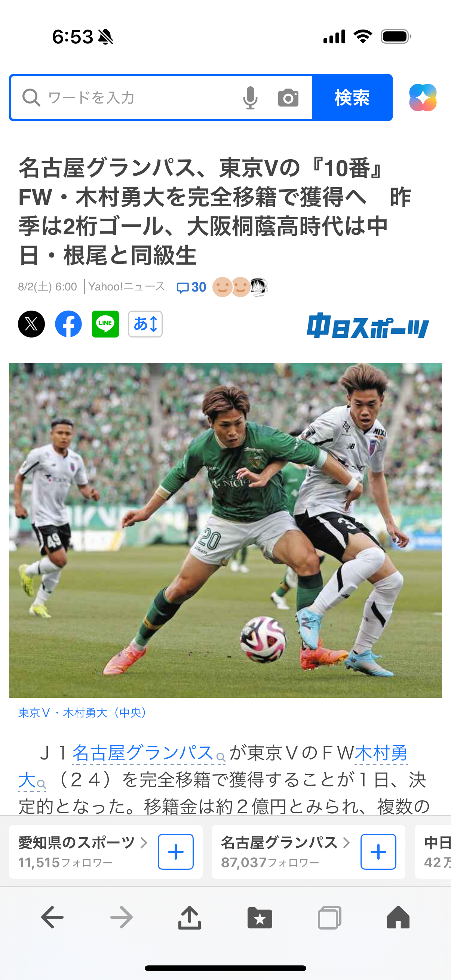The width and height of the screenshot is (451, 980).
Task: Expand 愛知県のスポーツ topic chevron
Action: 144,843
